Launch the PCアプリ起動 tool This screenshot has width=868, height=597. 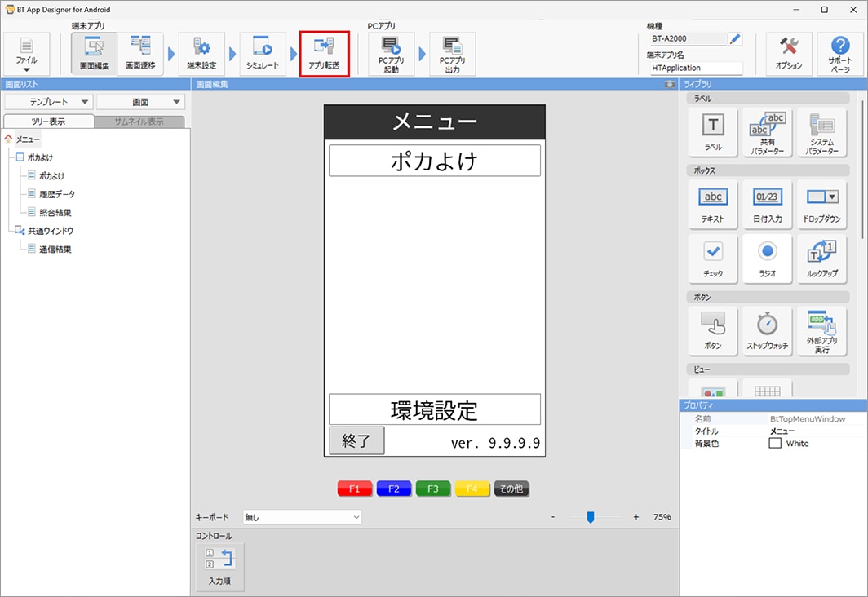[391, 54]
